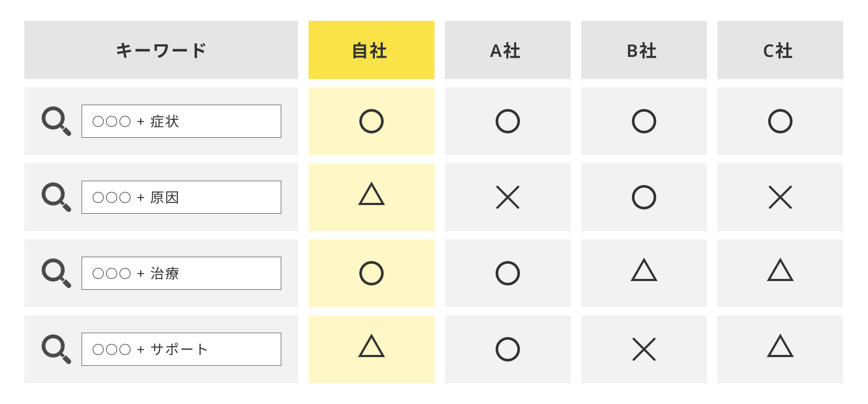Click the C社 column header

coord(780,50)
